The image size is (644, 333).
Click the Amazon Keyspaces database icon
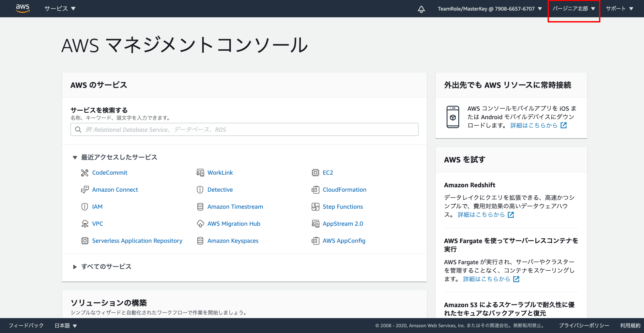click(x=200, y=241)
